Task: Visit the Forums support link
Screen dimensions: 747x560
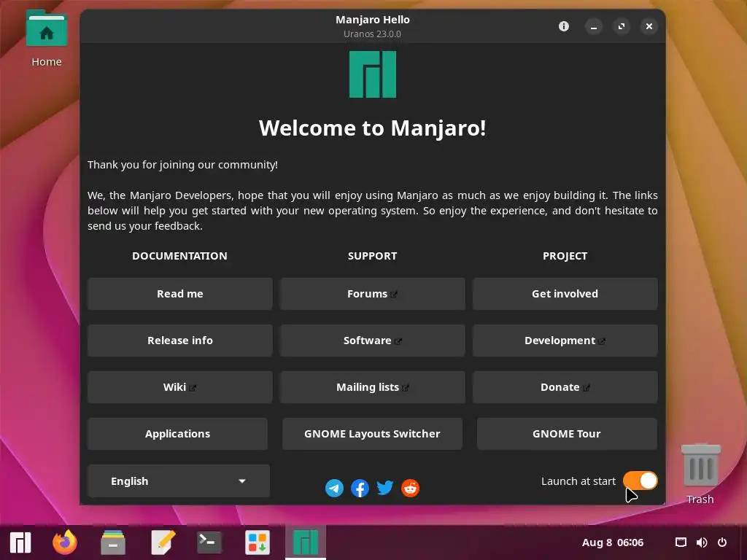Action: coord(373,294)
